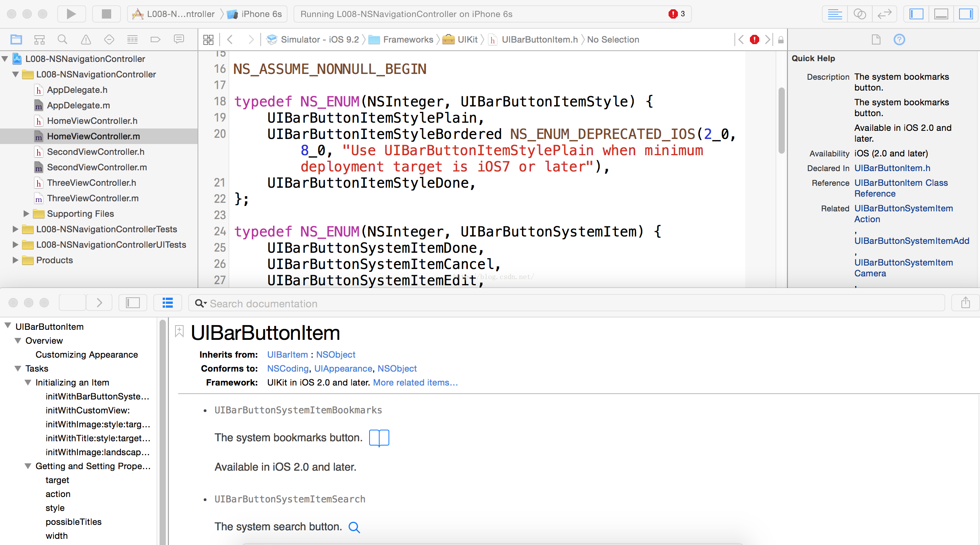Open AppDelegate.h file
The width and height of the screenshot is (980, 545).
click(x=77, y=90)
